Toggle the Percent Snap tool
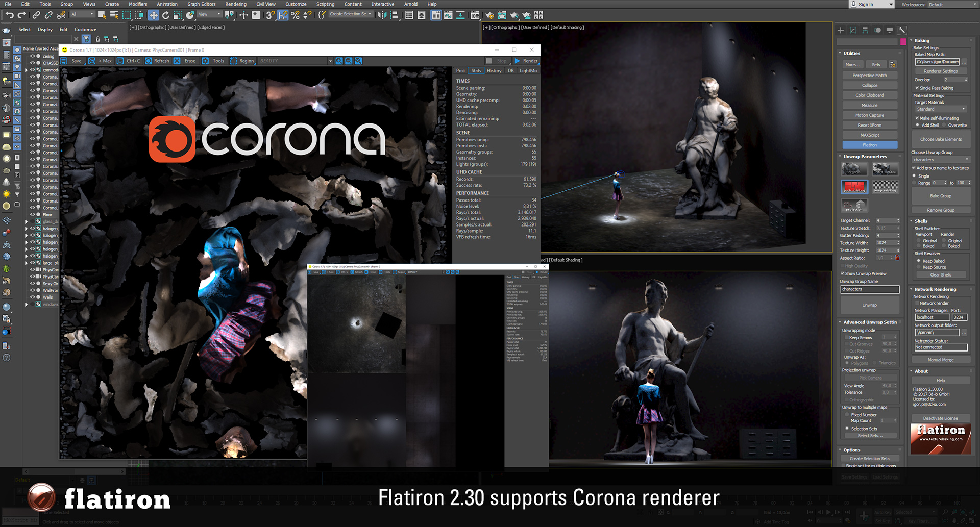Image resolution: width=980 pixels, height=527 pixels. [295, 15]
